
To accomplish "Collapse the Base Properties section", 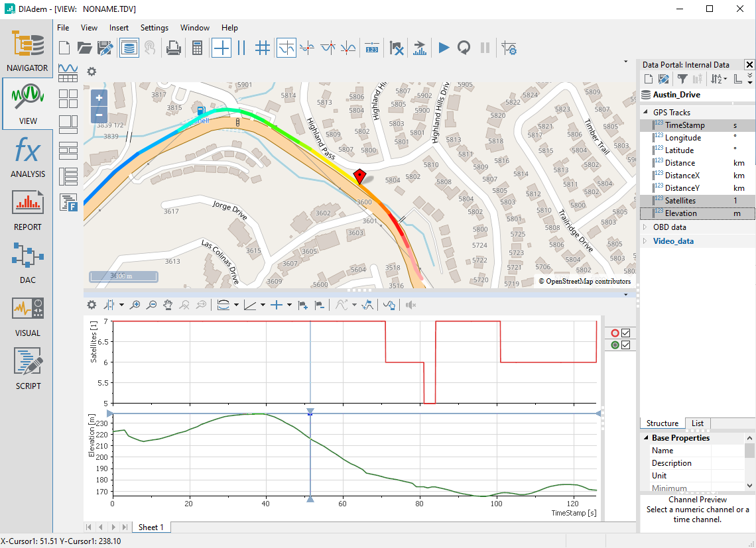I will point(645,438).
